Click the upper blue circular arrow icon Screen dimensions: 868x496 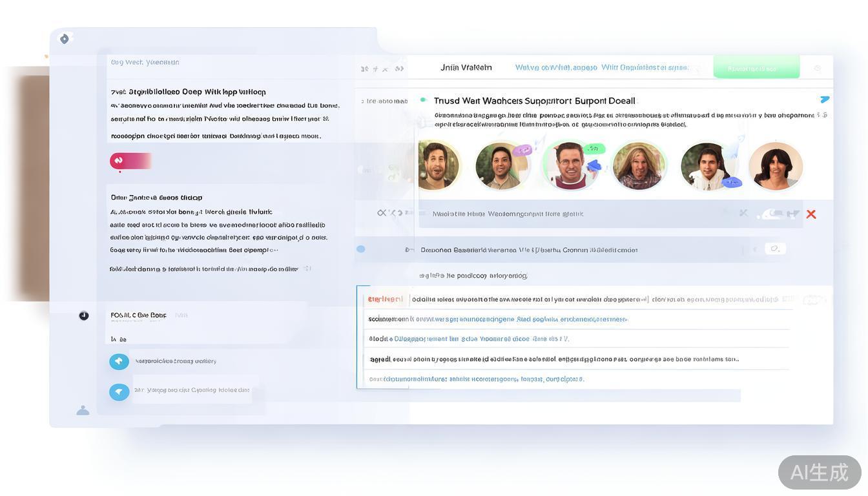(119, 362)
